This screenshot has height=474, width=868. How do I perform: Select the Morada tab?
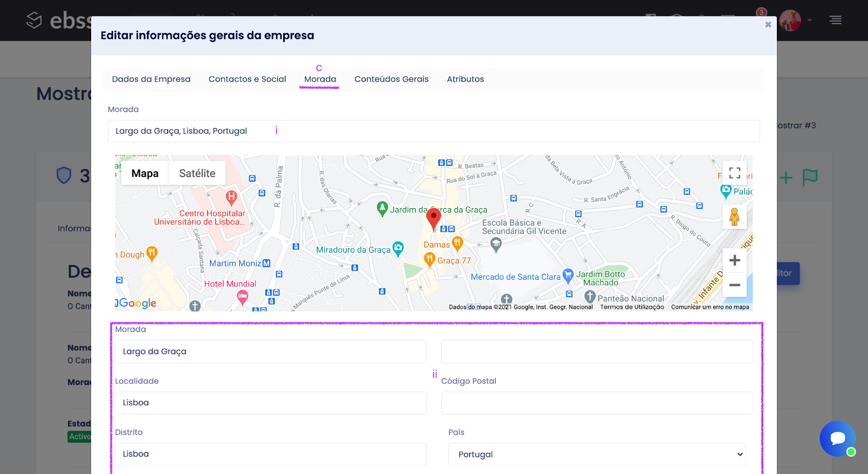pyautogui.click(x=320, y=79)
